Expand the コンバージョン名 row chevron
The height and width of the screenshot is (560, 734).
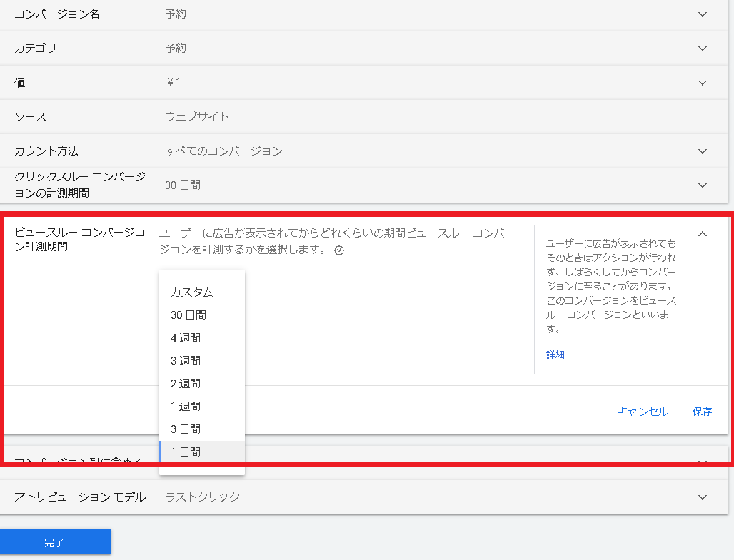702,14
